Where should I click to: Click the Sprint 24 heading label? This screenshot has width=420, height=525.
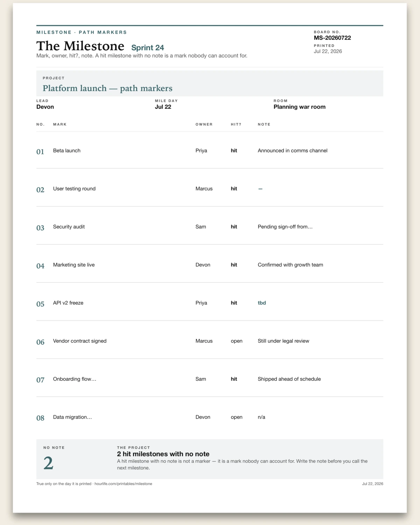[148, 48]
